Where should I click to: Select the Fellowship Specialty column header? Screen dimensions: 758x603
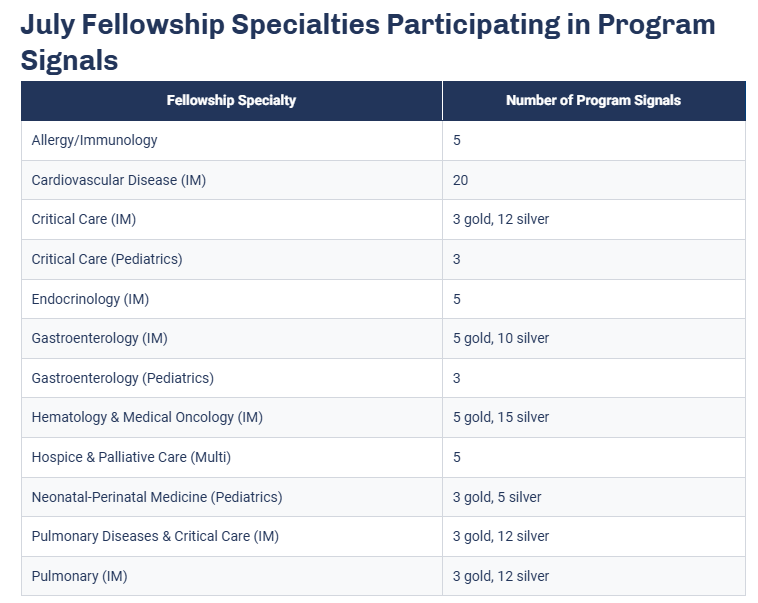click(x=232, y=101)
